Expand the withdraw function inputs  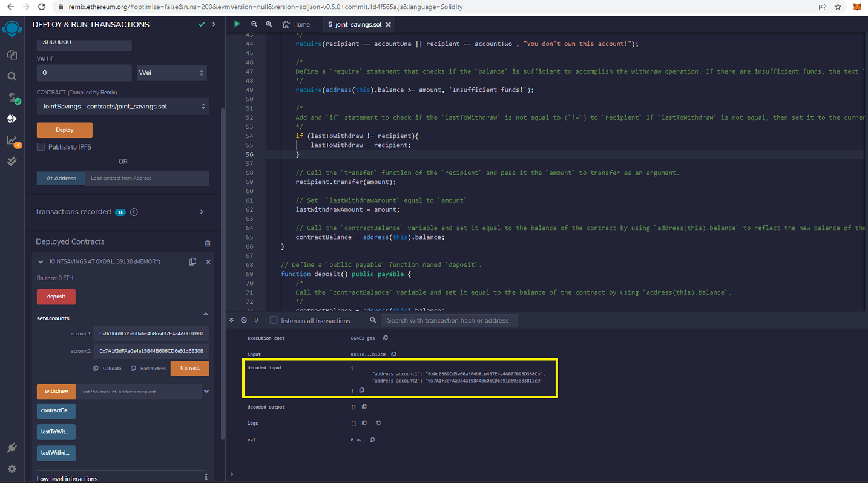206,392
